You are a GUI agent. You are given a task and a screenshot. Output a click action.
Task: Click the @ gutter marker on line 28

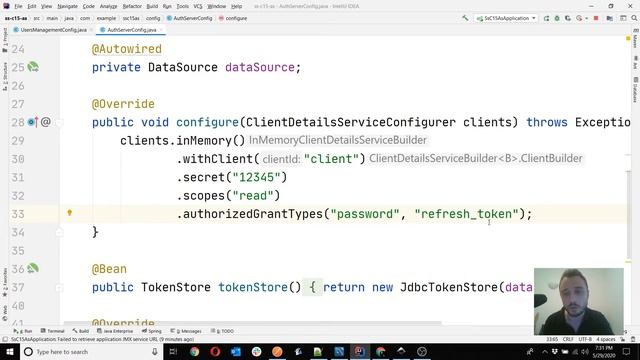[x=46, y=122]
